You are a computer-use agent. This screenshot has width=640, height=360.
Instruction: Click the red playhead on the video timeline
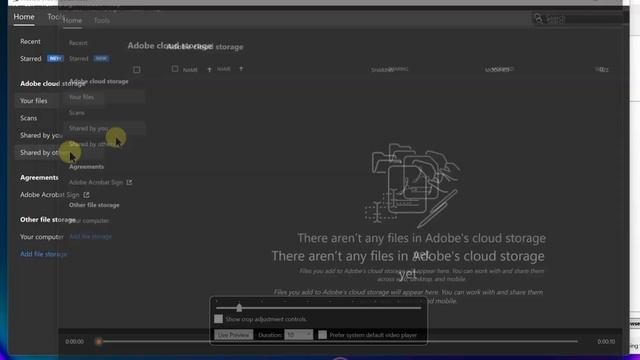(x=98, y=342)
